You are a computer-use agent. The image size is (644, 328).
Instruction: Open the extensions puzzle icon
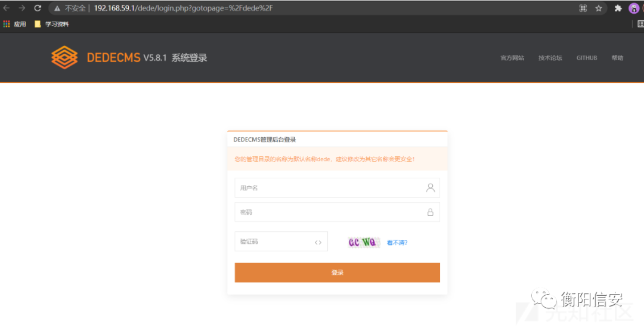(x=618, y=8)
